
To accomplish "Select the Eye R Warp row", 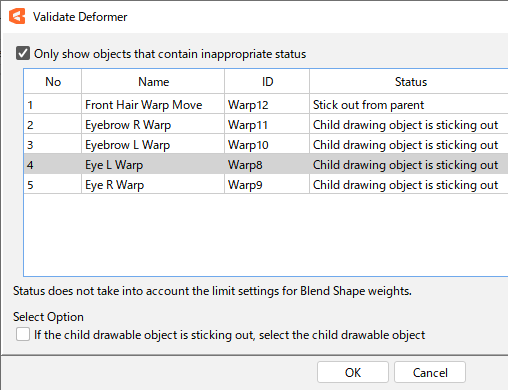I will tap(266, 185).
